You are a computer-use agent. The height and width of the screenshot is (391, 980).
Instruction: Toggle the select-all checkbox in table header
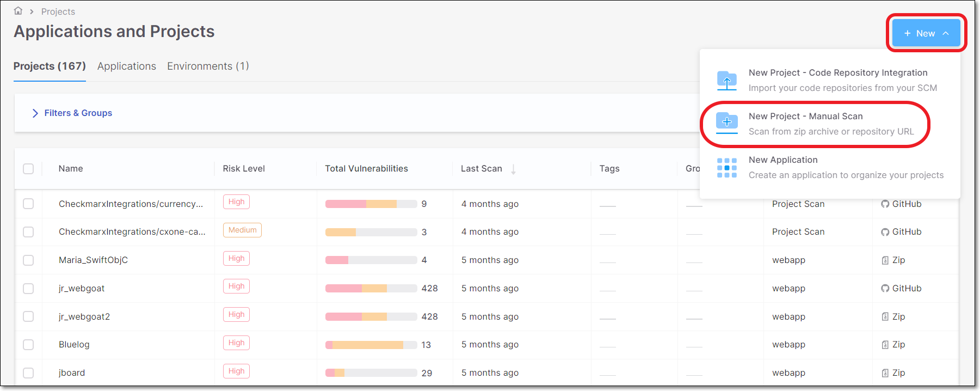pyautogui.click(x=28, y=169)
